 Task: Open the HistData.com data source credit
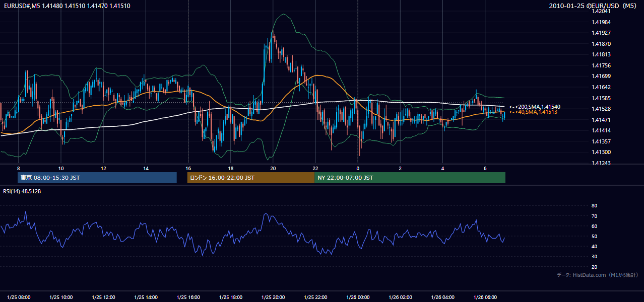click(x=597, y=275)
